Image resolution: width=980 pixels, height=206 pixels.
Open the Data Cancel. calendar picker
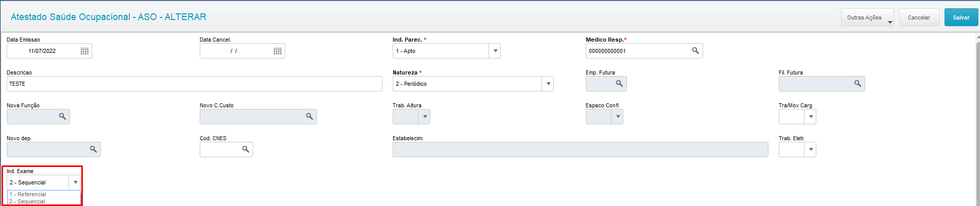[278, 51]
